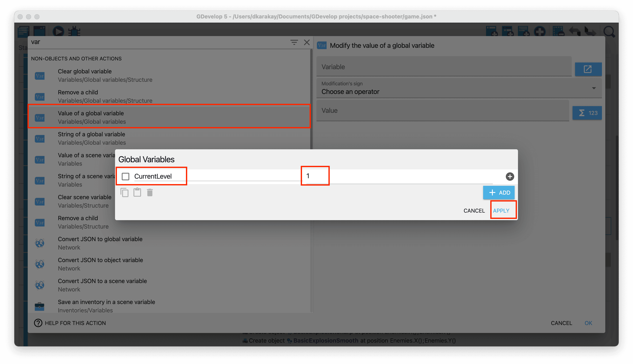Screen dimensions: 633x364
Task: Click the CurrentLevel value input field
Action: click(315, 176)
